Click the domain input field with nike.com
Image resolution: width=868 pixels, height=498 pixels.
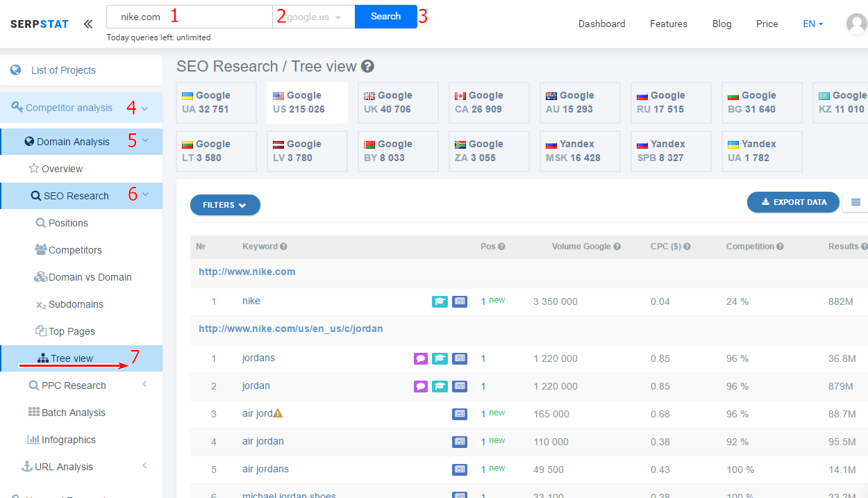(190, 17)
